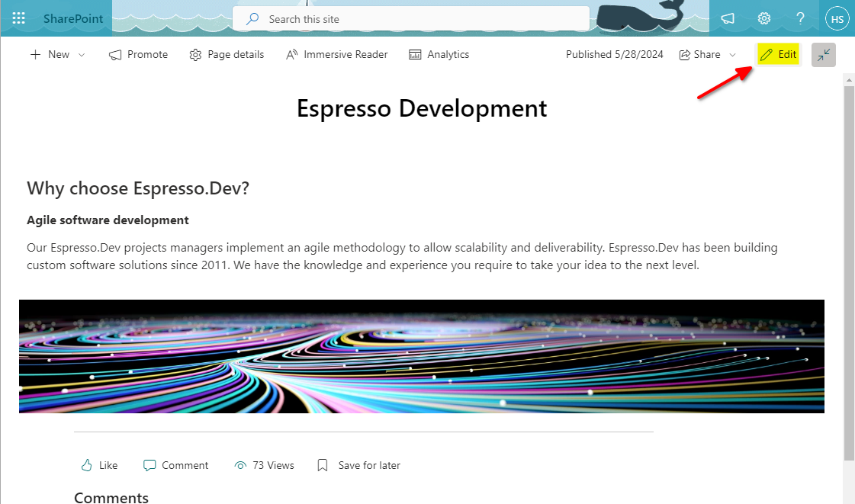The width and height of the screenshot is (855, 504).
Task: Like the page with thumbs-up icon
Action: point(99,465)
